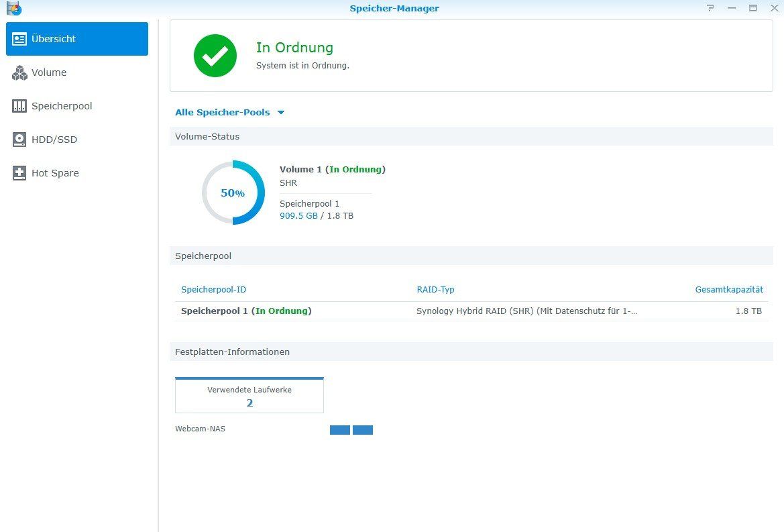This screenshot has width=784, height=532.
Task: Open the HDD/SSD section
Action: click(x=77, y=140)
